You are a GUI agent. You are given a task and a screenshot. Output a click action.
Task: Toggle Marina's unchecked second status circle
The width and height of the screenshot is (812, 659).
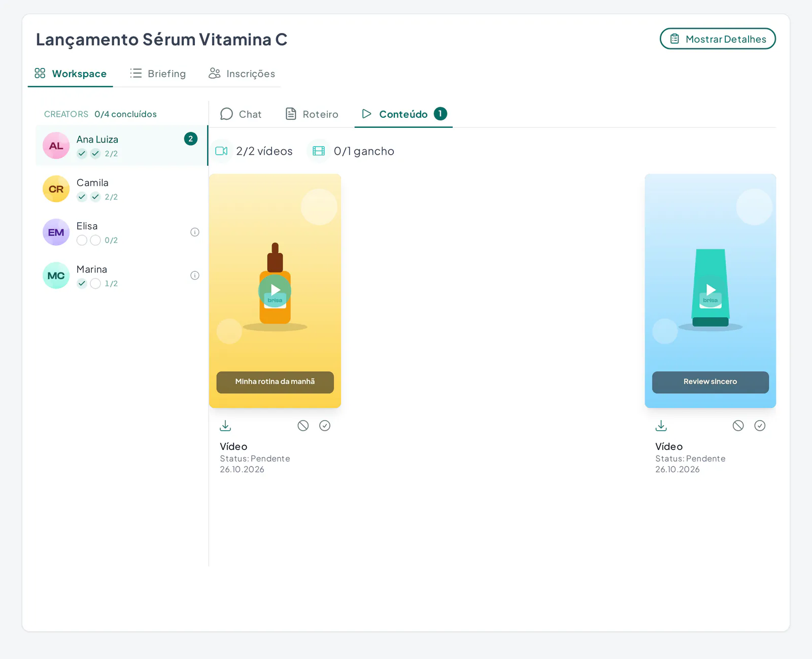pyautogui.click(x=95, y=284)
